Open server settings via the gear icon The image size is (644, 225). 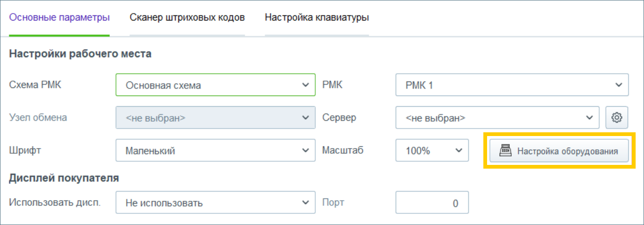[x=617, y=118]
